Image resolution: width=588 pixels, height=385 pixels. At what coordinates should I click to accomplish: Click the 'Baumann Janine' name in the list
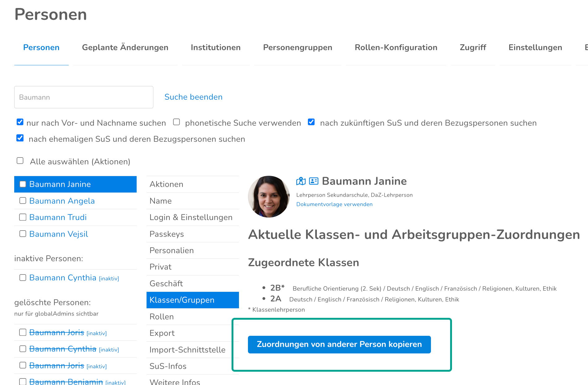click(60, 184)
